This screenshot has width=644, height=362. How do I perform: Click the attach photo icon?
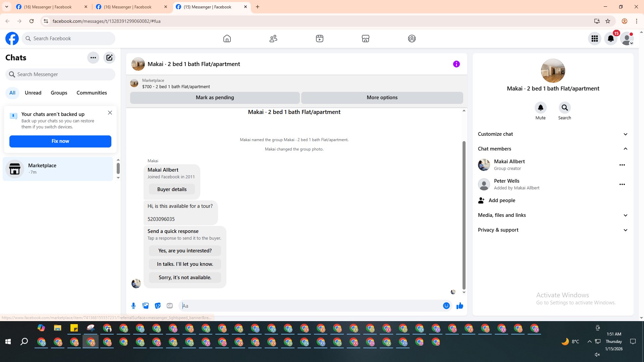click(146, 306)
